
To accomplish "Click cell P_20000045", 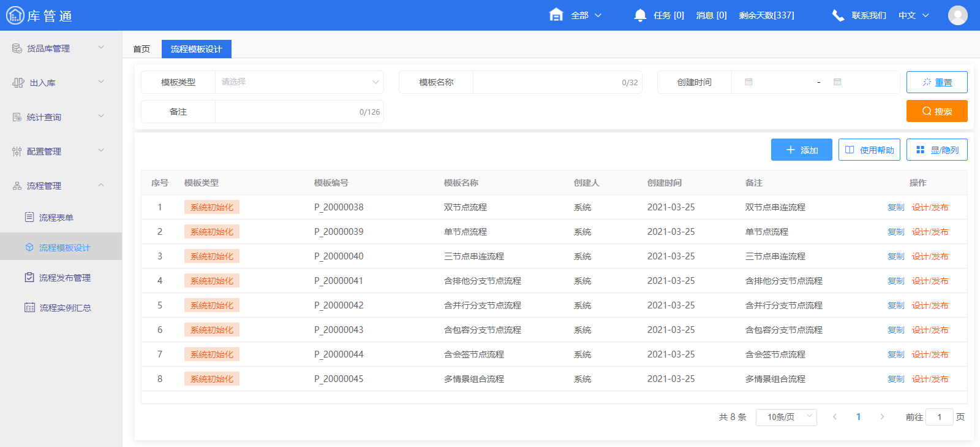I will [x=339, y=379].
